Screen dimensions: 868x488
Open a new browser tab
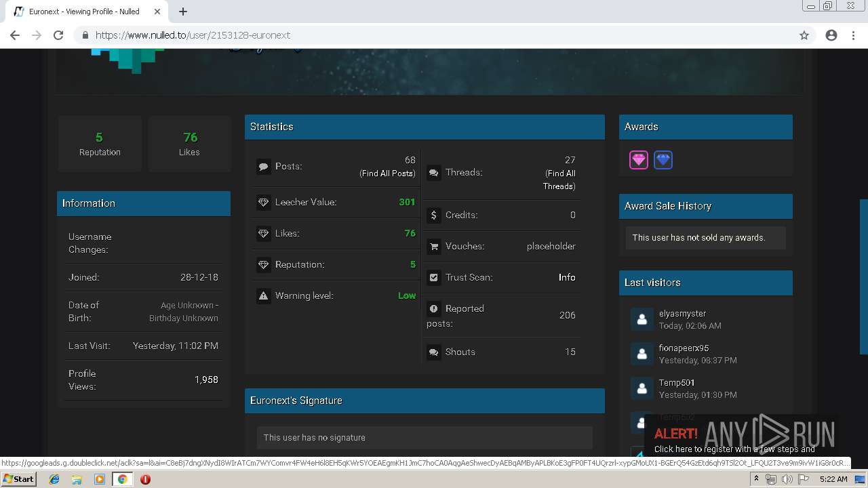(x=183, y=12)
